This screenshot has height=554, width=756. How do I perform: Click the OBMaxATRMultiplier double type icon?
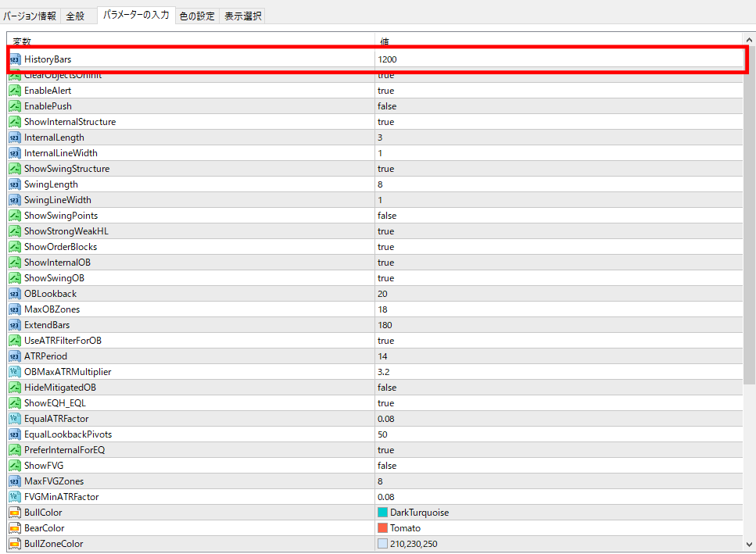pos(15,372)
